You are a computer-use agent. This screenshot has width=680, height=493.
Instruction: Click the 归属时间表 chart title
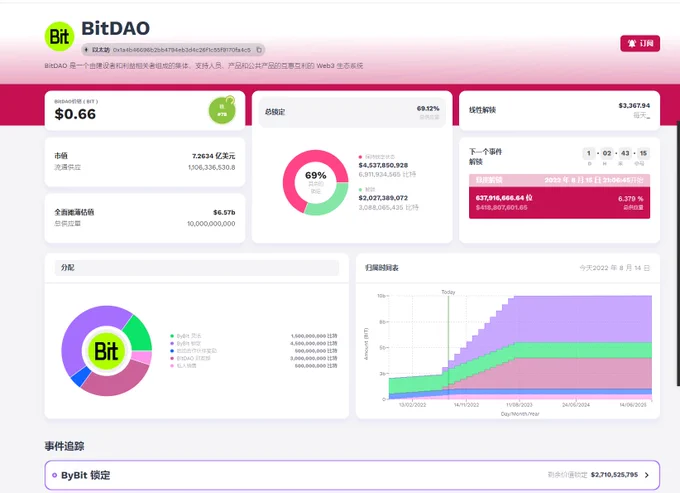[382, 268]
